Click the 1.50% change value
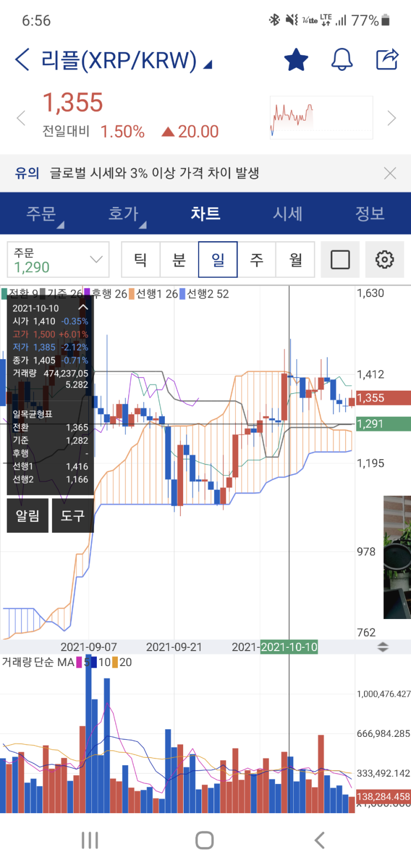The image size is (411, 868). 122,132
